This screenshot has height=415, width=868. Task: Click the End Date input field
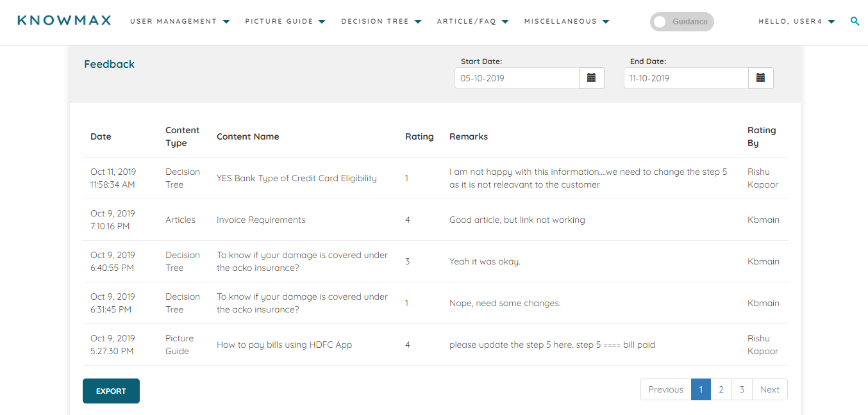click(x=686, y=78)
